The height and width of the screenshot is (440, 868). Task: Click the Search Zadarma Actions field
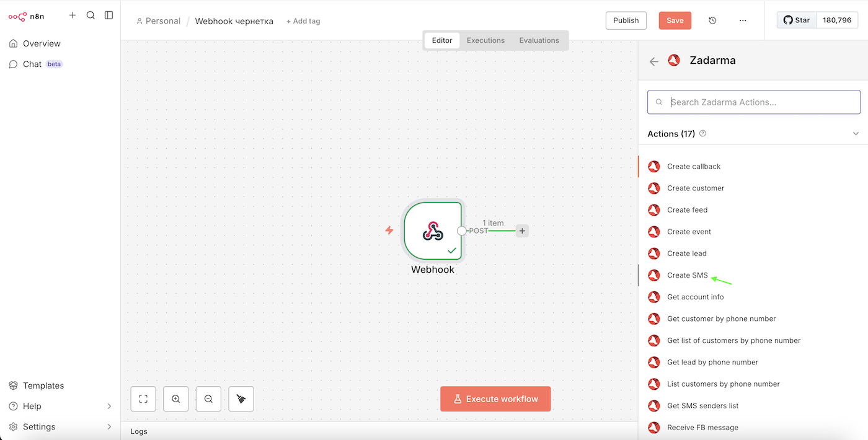tap(754, 102)
